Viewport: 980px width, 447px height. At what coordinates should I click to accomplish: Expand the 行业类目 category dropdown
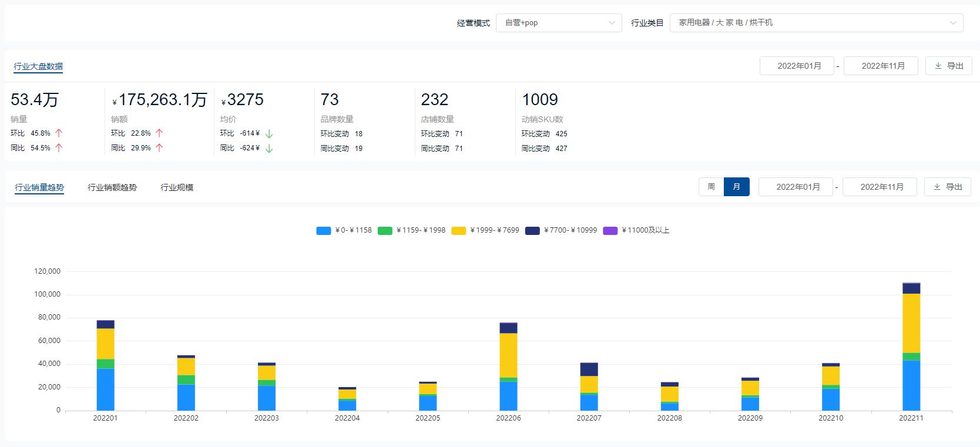[816, 23]
